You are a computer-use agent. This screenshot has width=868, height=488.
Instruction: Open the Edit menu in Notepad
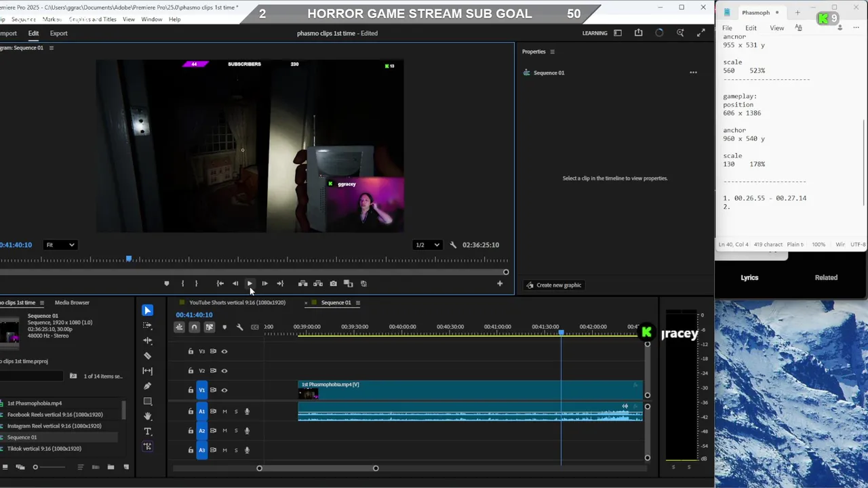[751, 28]
